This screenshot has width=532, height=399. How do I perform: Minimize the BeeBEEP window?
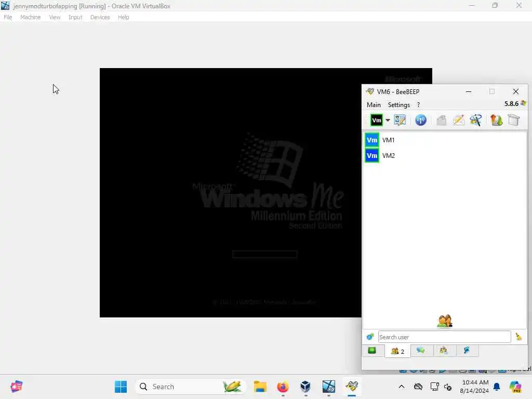(x=468, y=91)
